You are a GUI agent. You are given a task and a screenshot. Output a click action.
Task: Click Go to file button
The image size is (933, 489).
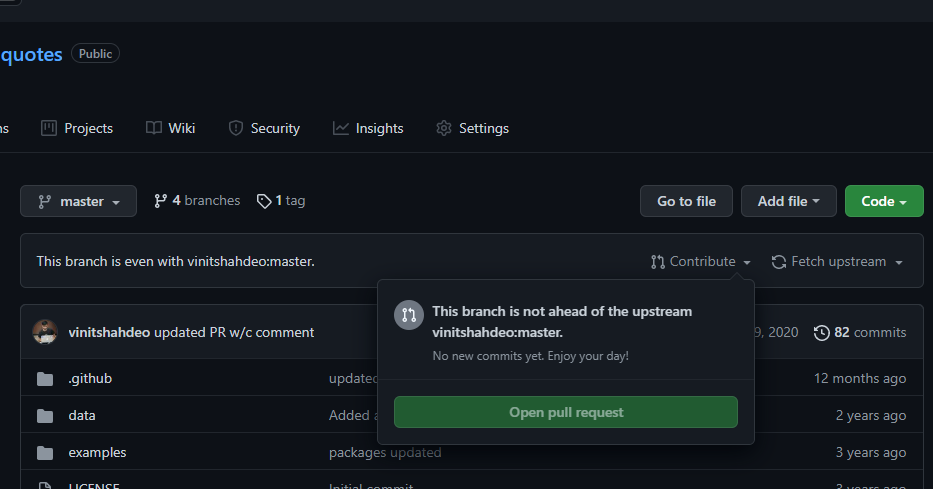pyautogui.click(x=686, y=201)
